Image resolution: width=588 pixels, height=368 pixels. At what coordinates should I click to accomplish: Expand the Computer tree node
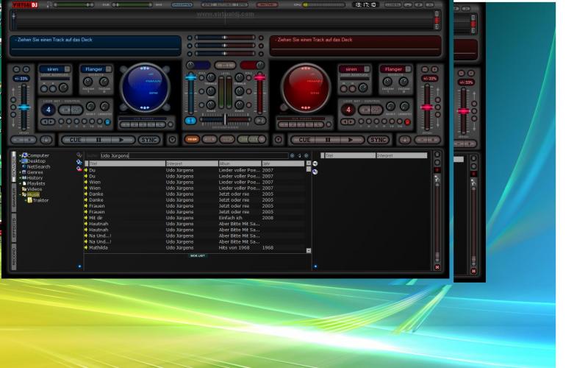(x=21, y=155)
